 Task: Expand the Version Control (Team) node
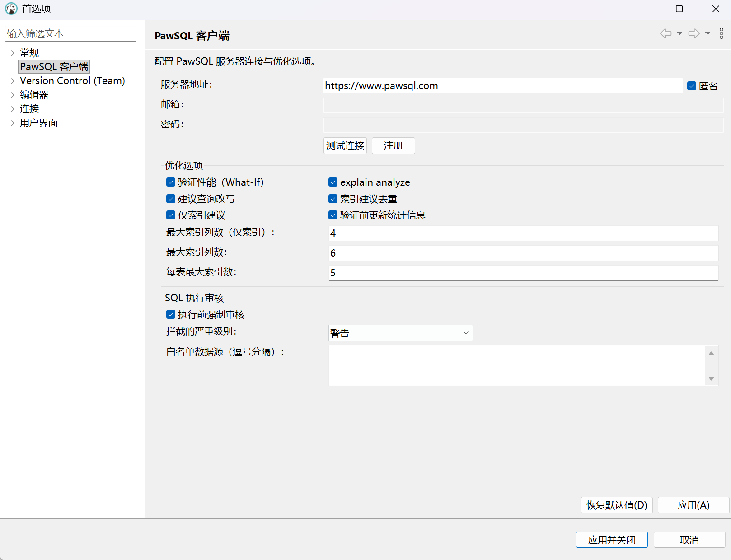pyautogui.click(x=12, y=81)
